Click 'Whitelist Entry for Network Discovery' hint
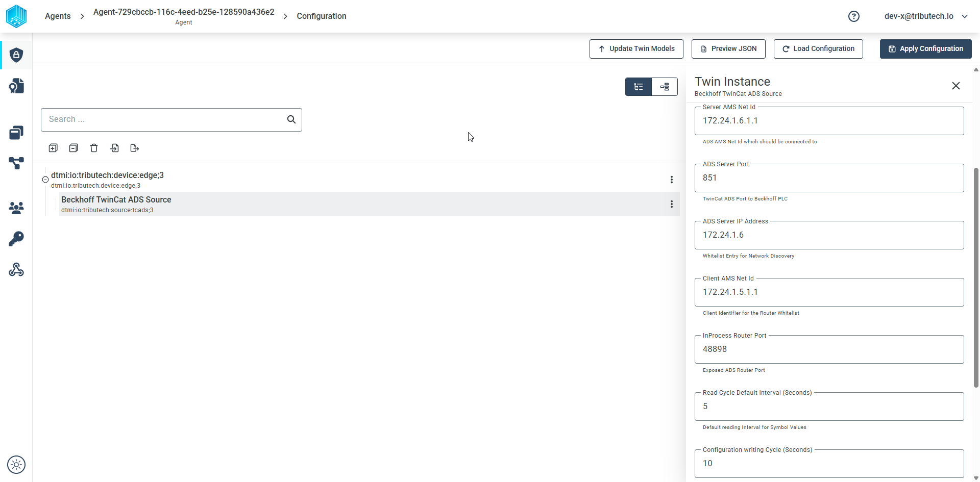This screenshot has height=482, width=980. point(748,256)
